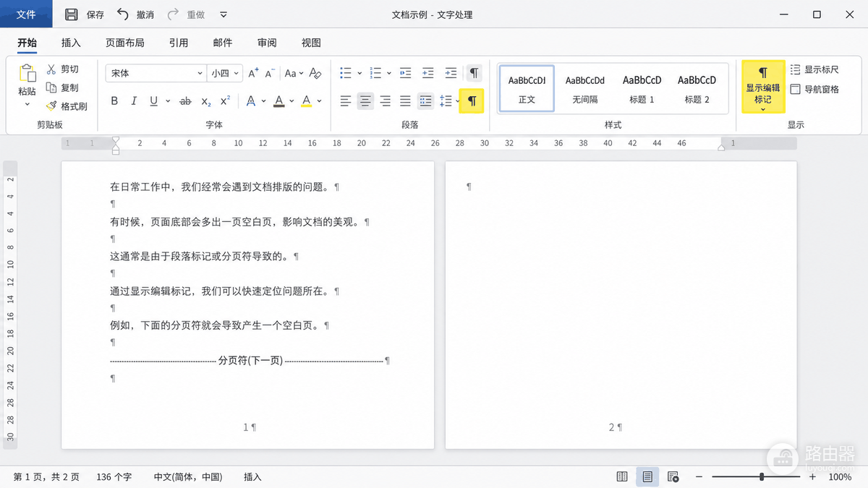
Task: Click 中文(简体，中国) language in status bar
Action: 188,477
